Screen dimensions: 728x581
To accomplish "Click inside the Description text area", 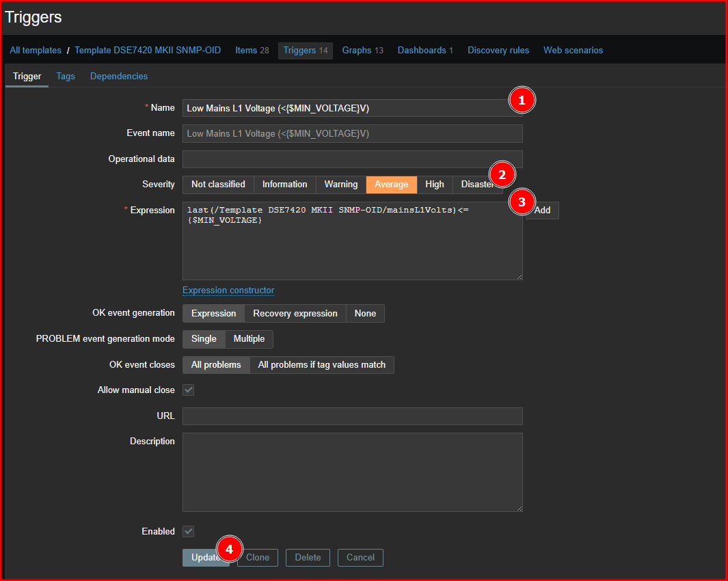I will (353, 472).
